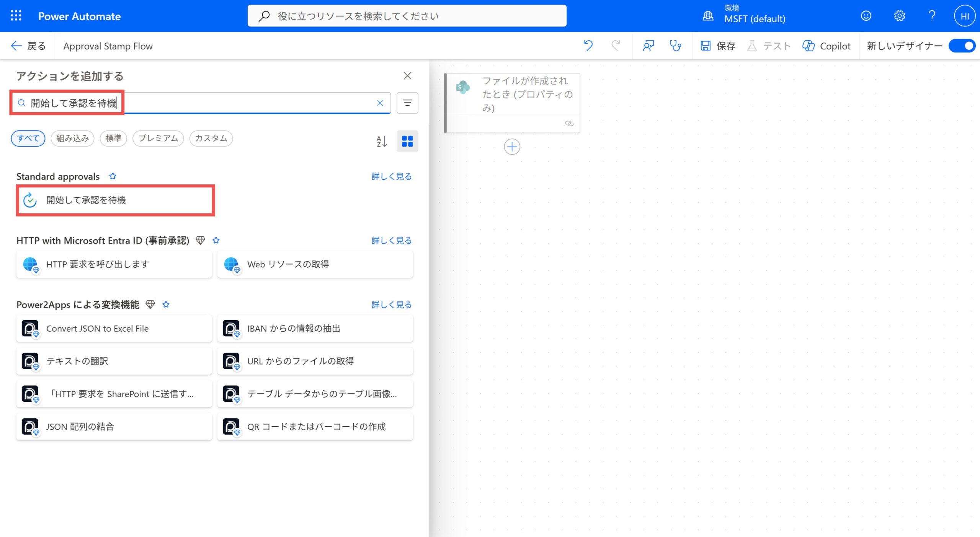Click the Redo icon in the toolbar
The height and width of the screenshot is (537, 980).
(x=615, y=46)
